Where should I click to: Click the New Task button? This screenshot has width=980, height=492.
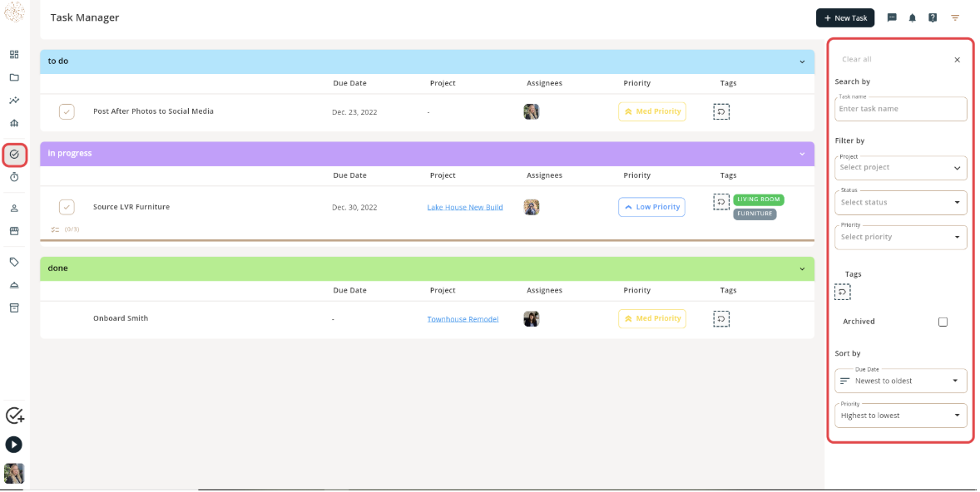[845, 18]
